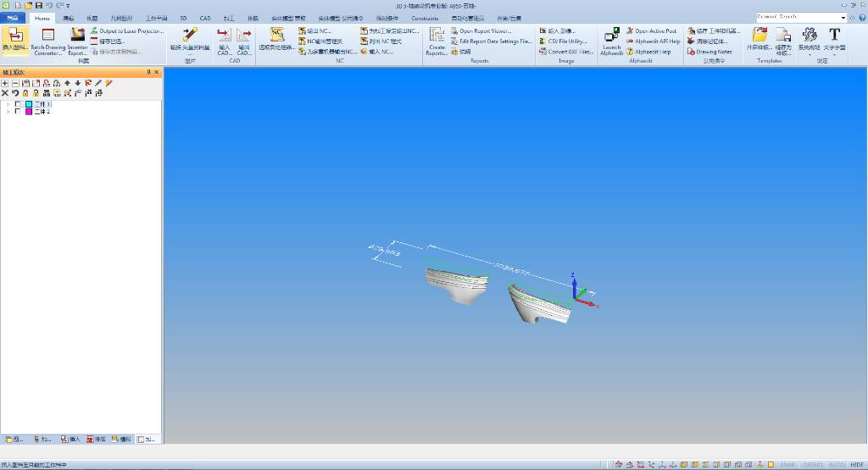This screenshot has width=868, height=470.
Task: Toggle SNAP mode in the status bar
Action: (x=787, y=464)
